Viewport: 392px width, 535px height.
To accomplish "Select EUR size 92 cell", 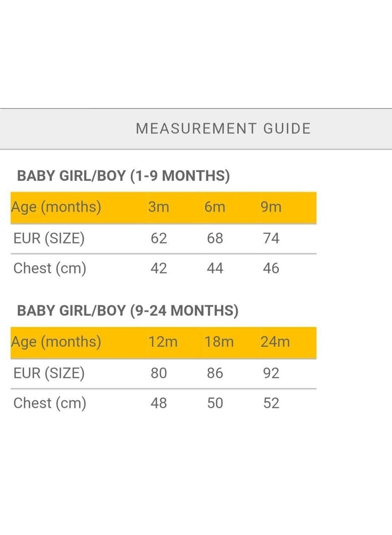I will [x=271, y=373].
